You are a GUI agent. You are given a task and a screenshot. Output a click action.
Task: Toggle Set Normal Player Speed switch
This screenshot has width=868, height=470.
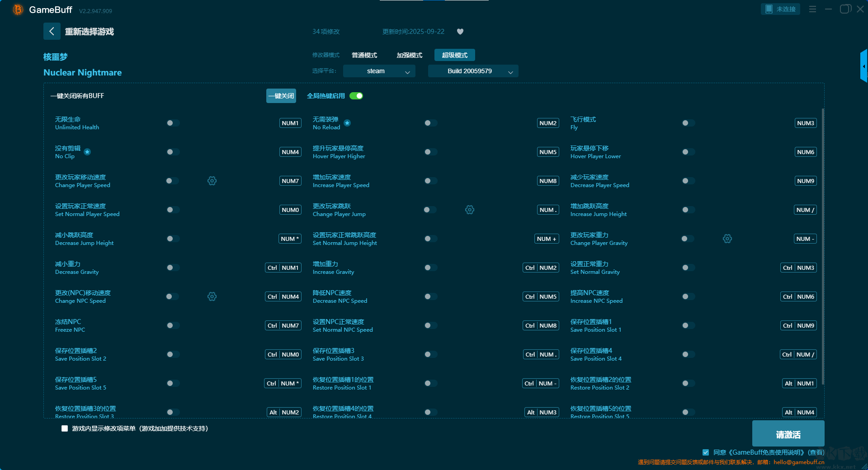173,210
